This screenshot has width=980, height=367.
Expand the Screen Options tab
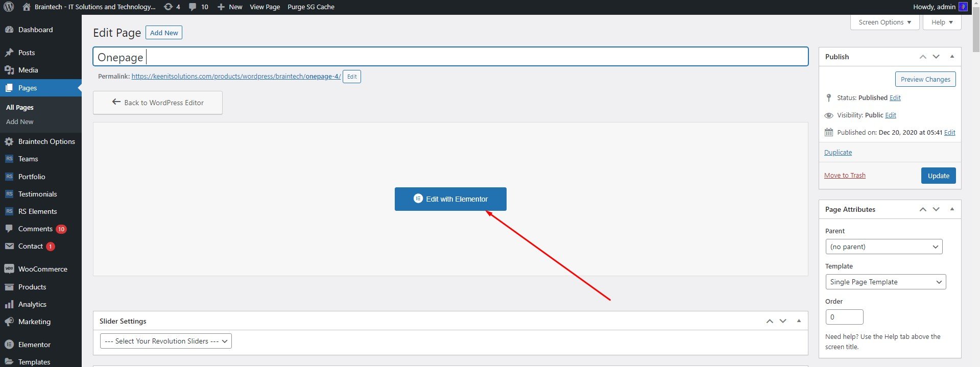(x=885, y=22)
